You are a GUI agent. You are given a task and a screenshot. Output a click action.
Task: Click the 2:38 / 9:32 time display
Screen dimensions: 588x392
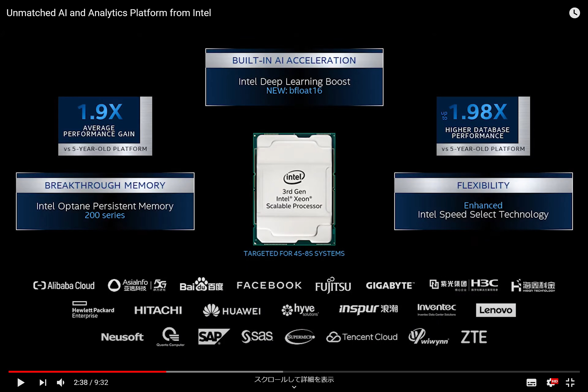point(91,382)
